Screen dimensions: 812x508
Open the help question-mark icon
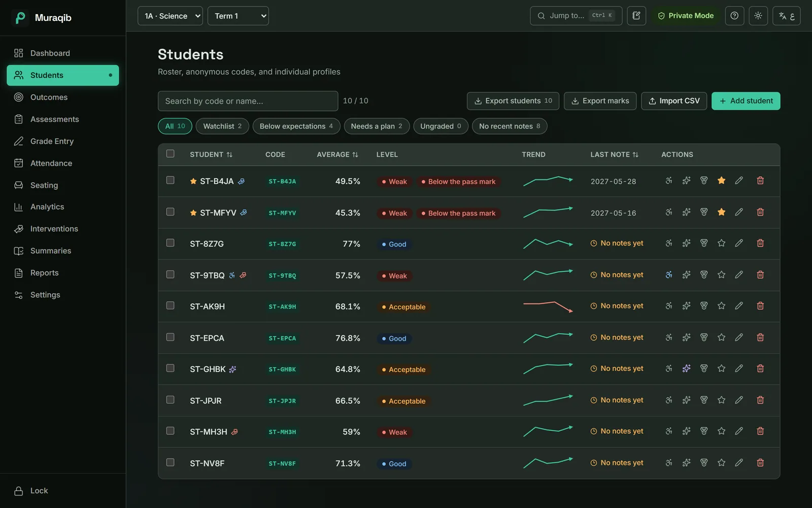[734, 16]
